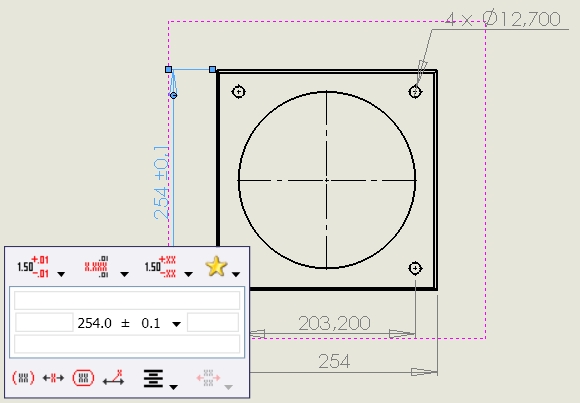Screen dimensions: 580x403
Task: Select the unit precision x.xxx icon
Action: tap(97, 266)
